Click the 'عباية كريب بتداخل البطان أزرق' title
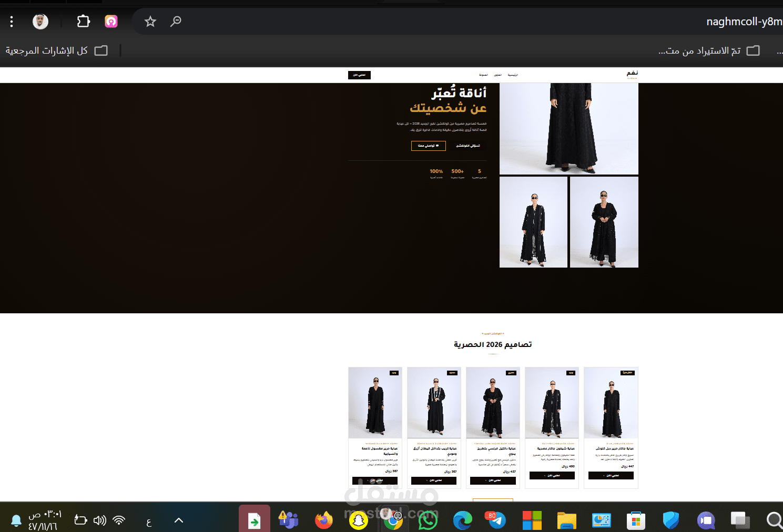Image resolution: width=783 pixels, height=532 pixels. [x=435, y=451]
